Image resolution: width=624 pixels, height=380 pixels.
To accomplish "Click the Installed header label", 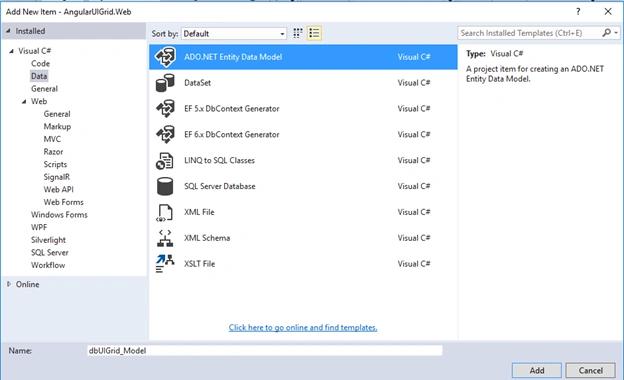I will (x=30, y=31).
